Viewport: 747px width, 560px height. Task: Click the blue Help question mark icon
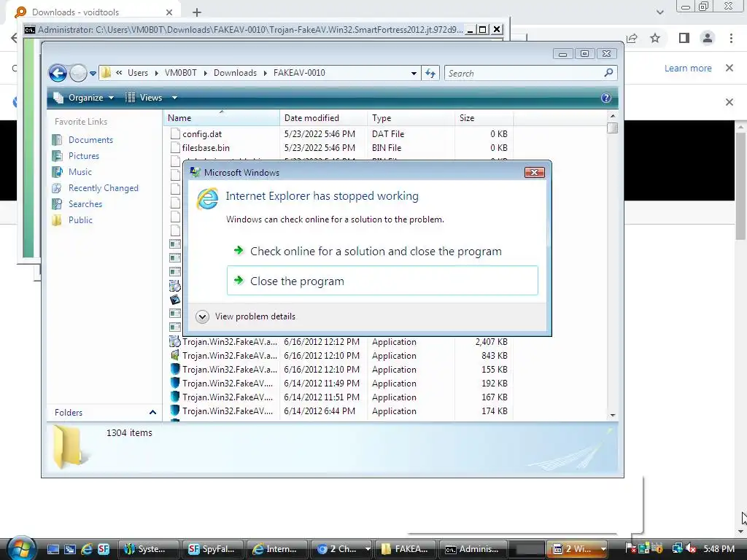click(605, 98)
